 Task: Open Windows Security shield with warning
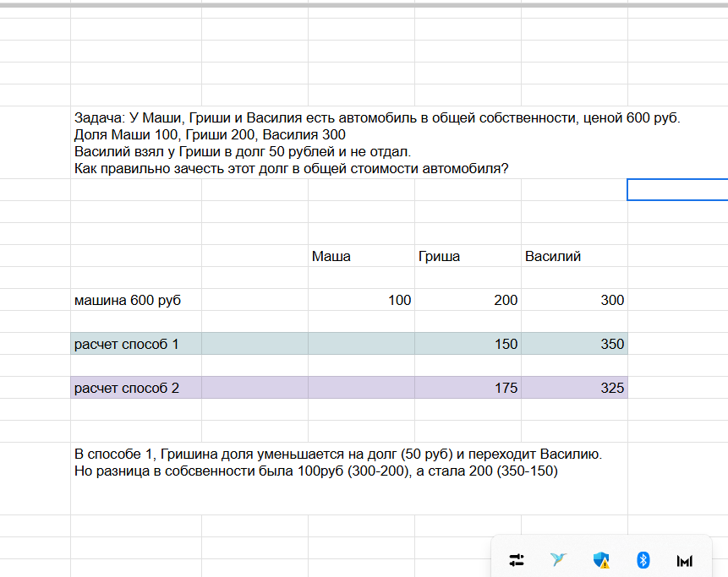601,560
